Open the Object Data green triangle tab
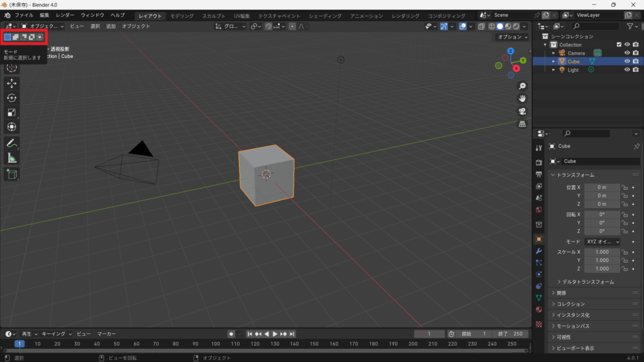The width and height of the screenshot is (644, 362). click(539, 297)
